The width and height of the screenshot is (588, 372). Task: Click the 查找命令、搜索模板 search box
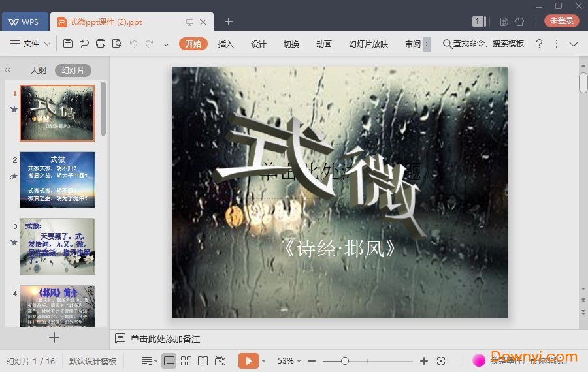pos(483,44)
